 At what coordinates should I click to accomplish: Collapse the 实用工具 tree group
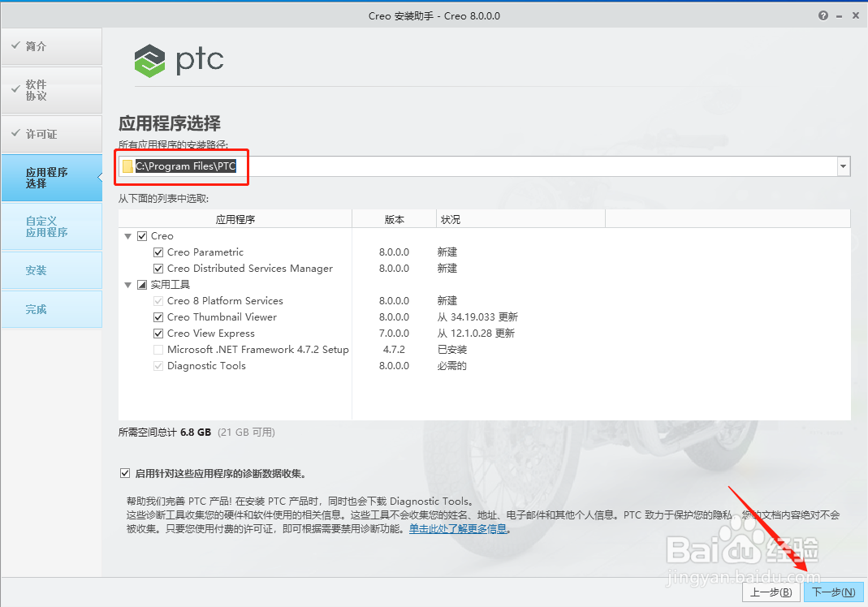click(127, 285)
